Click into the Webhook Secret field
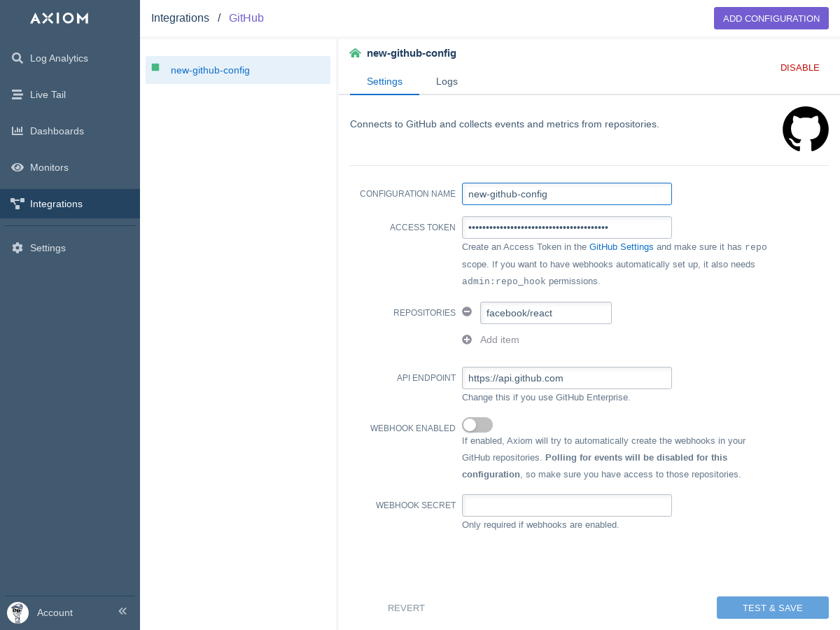 (x=566, y=505)
